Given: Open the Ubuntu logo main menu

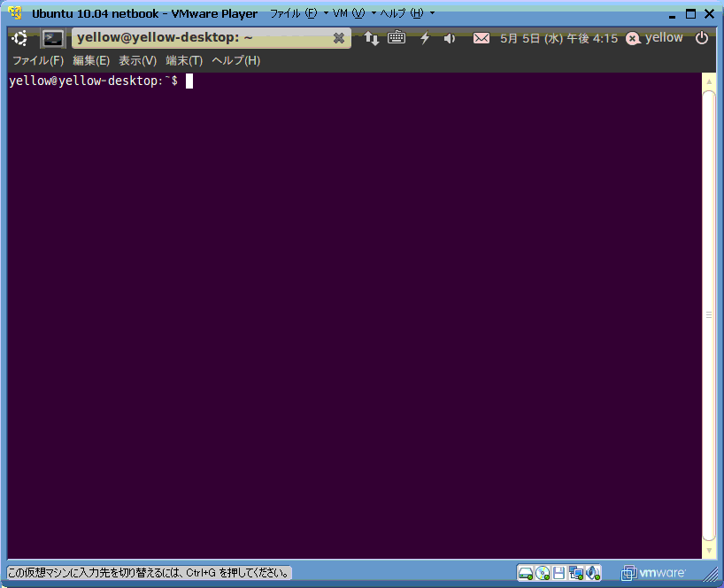Looking at the screenshot, I should tap(19, 38).
